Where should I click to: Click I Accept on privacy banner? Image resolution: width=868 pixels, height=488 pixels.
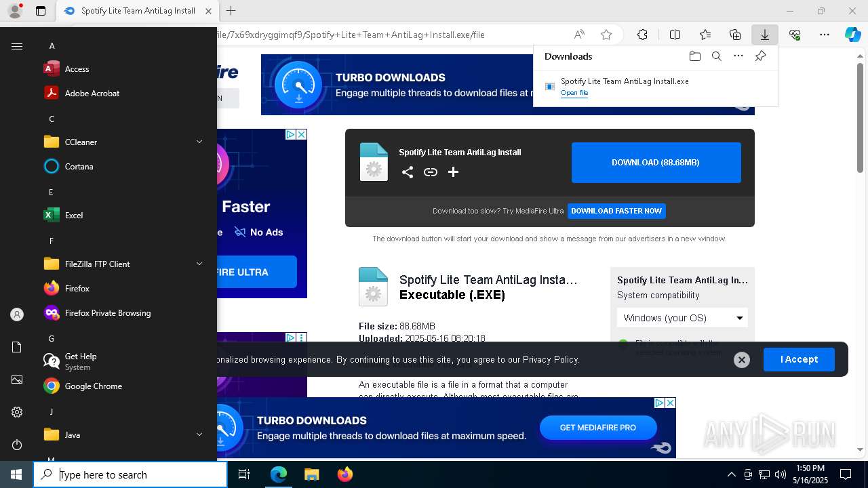click(x=799, y=359)
